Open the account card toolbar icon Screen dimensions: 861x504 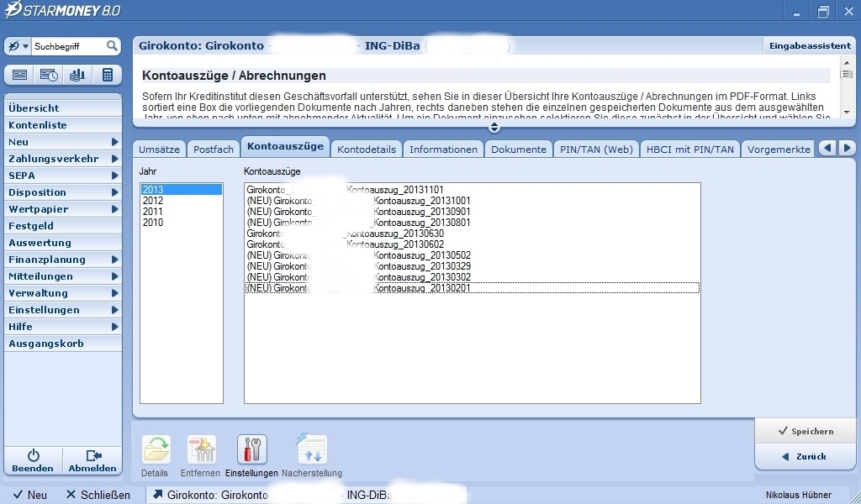pos(19,75)
